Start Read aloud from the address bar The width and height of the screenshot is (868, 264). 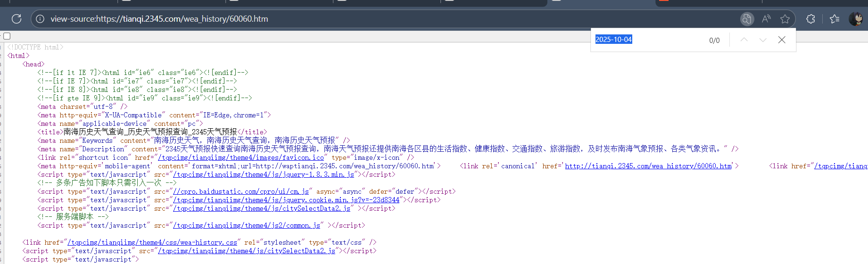click(766, 19)
